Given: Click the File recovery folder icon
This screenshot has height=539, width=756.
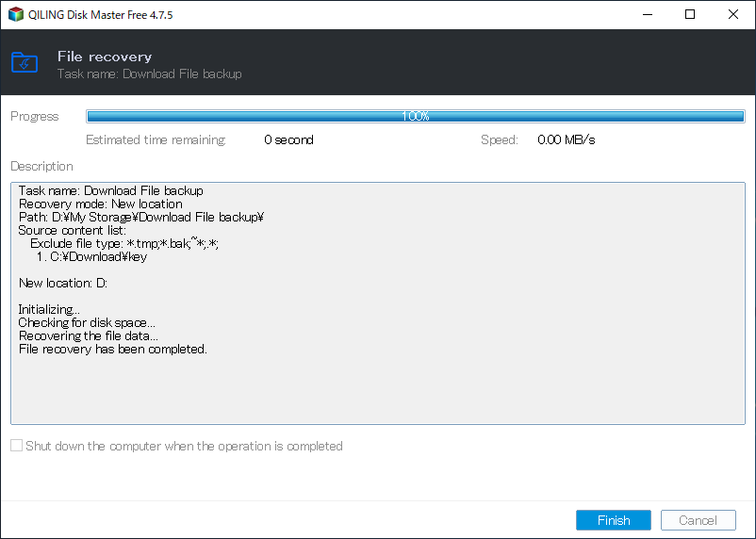Looking at the screenshot, I should [x=25, y=62].
